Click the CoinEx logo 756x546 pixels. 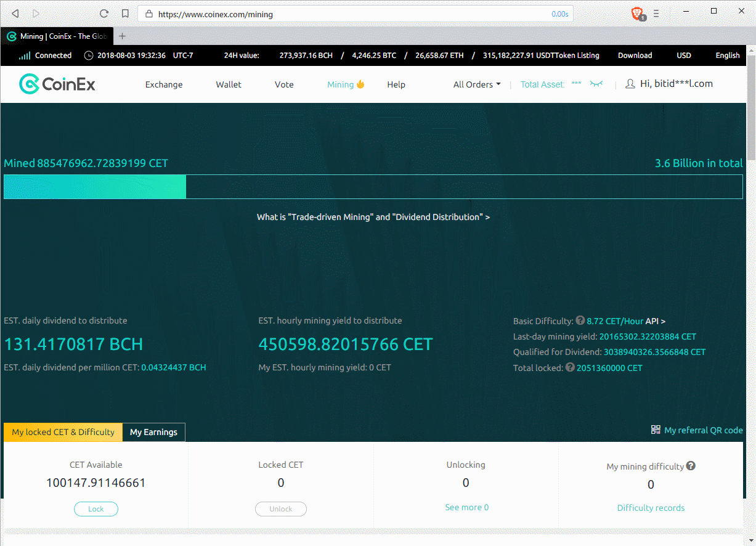click(57, 84)
